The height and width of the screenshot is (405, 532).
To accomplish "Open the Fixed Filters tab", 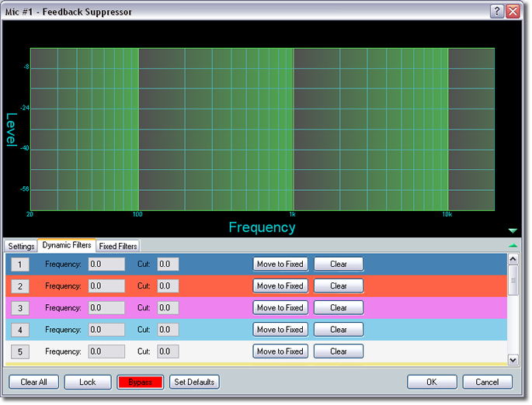I will [x=118, y=246].
